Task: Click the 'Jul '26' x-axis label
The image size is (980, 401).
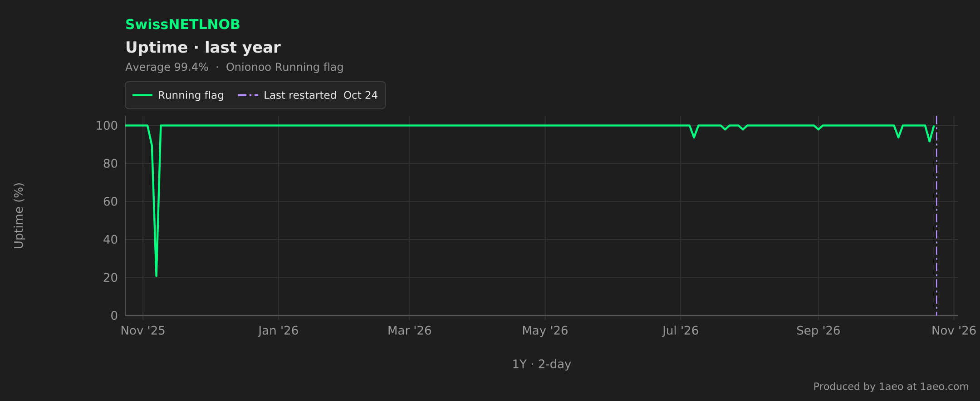Action: pos(680,331)
